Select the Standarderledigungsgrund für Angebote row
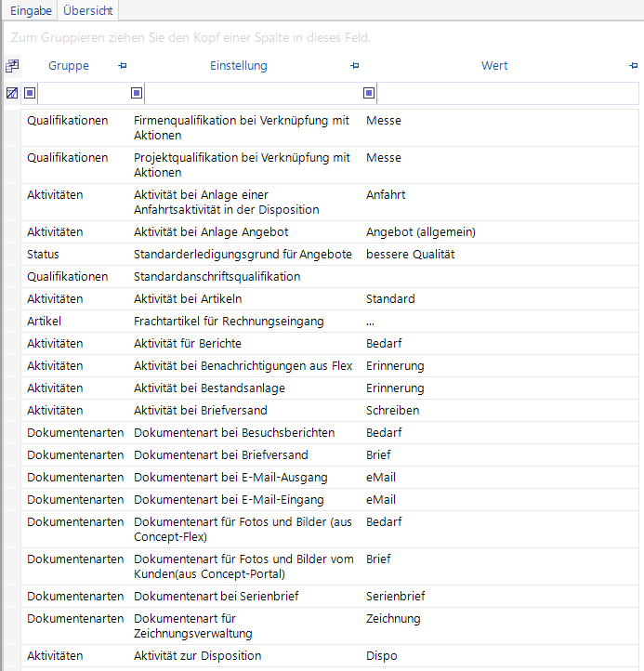644x671 pixels. [330, 255]
